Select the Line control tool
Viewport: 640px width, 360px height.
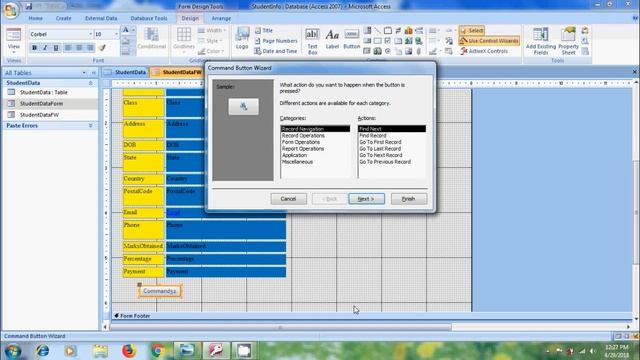pyautogui.click(x=378, y=31)
